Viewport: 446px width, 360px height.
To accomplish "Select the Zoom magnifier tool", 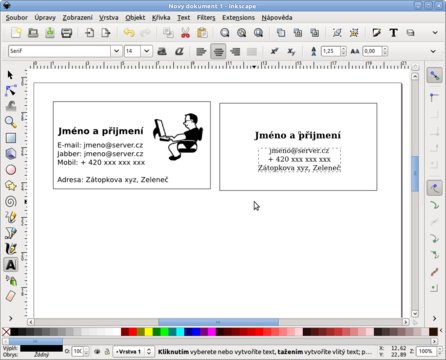I will click(x=11, y=122).
